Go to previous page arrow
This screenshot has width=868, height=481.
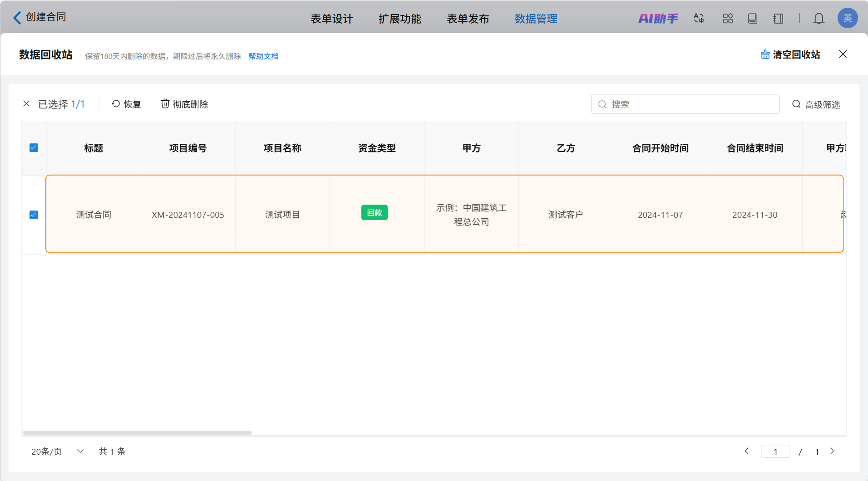(747, 451)
